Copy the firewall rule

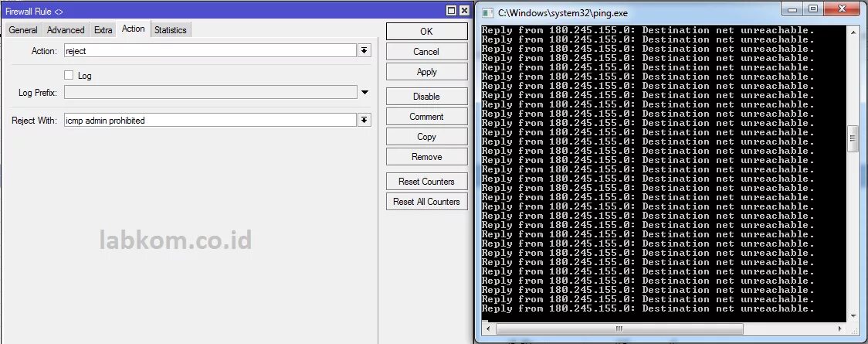(426, 137)
